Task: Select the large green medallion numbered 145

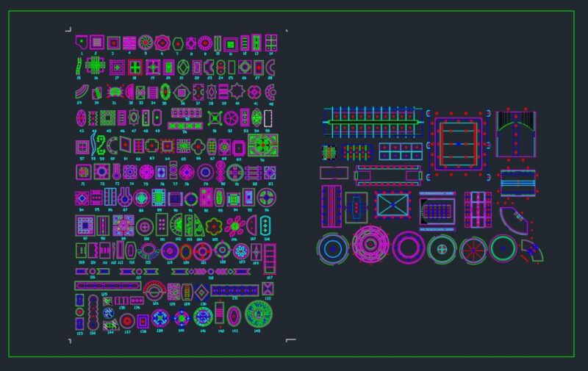Action: pyautogui.click(x=259, y=314)
